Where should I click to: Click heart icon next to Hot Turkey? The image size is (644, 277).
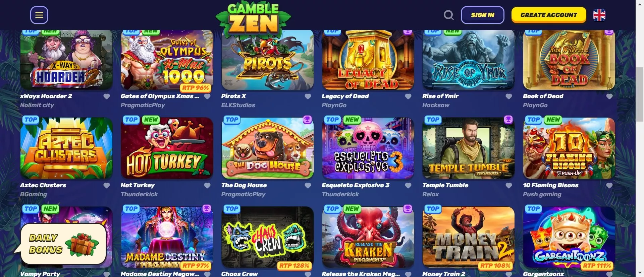pyautogui.click(x=207, y=186)
